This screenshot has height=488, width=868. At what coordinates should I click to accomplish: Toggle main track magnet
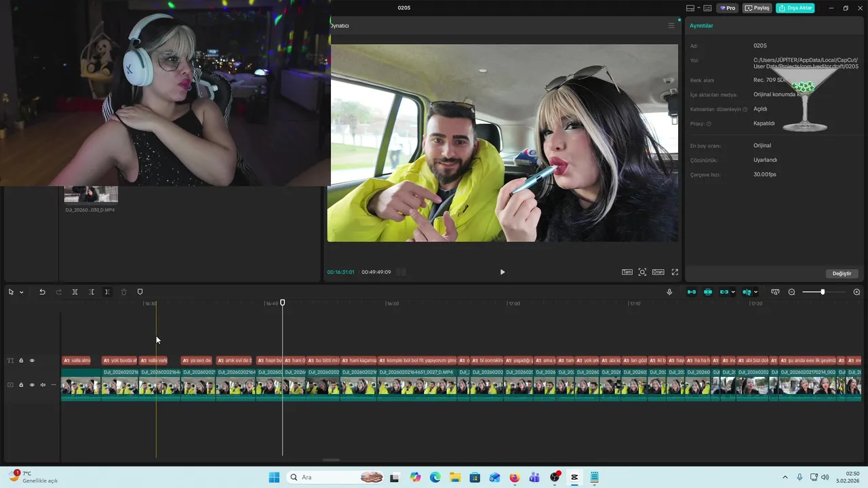coord(692,292)
